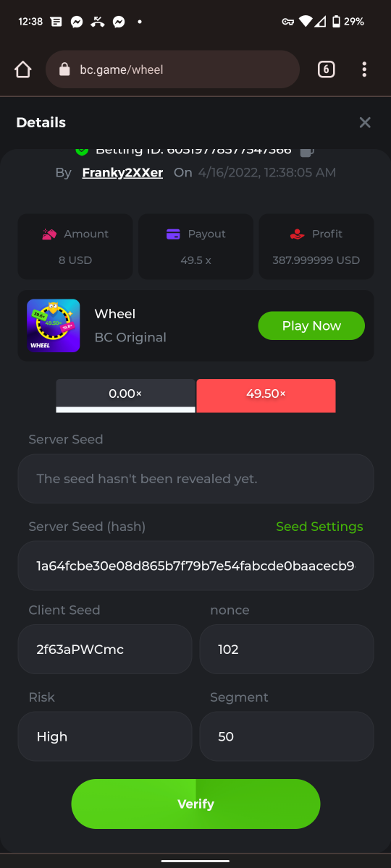Screen dimensions: 391x868
Task: Tap the red Profit hand icon
Action: tap(297, 234)
